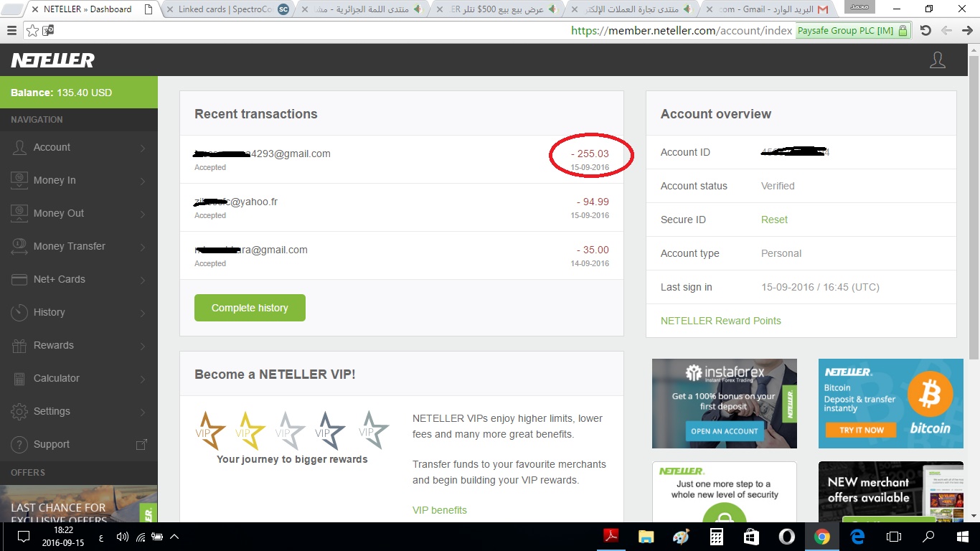Click the Net+ Cards card icon
980x551 pixels.
click(x=19, y=279)
